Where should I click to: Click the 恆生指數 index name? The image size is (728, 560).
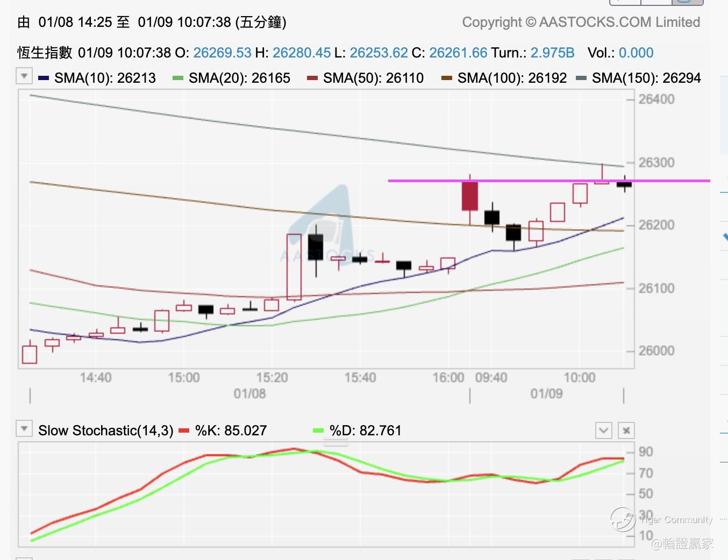click(x=45, y=53)
